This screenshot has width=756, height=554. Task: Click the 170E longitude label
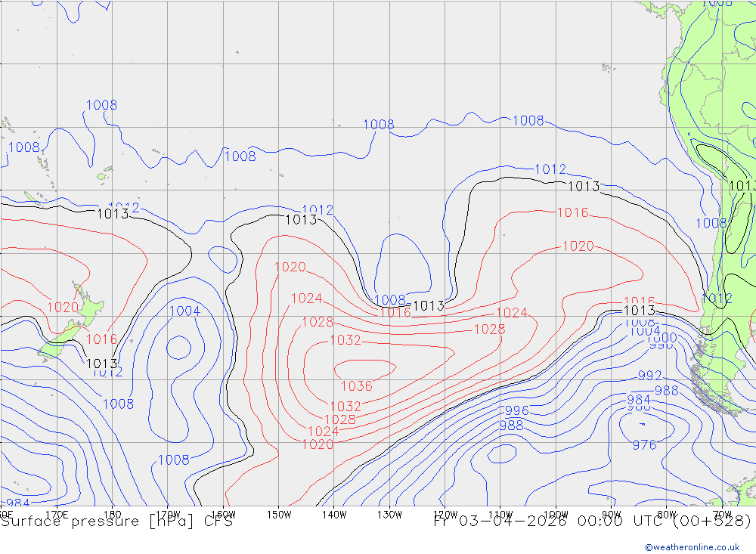click(57, 515)
